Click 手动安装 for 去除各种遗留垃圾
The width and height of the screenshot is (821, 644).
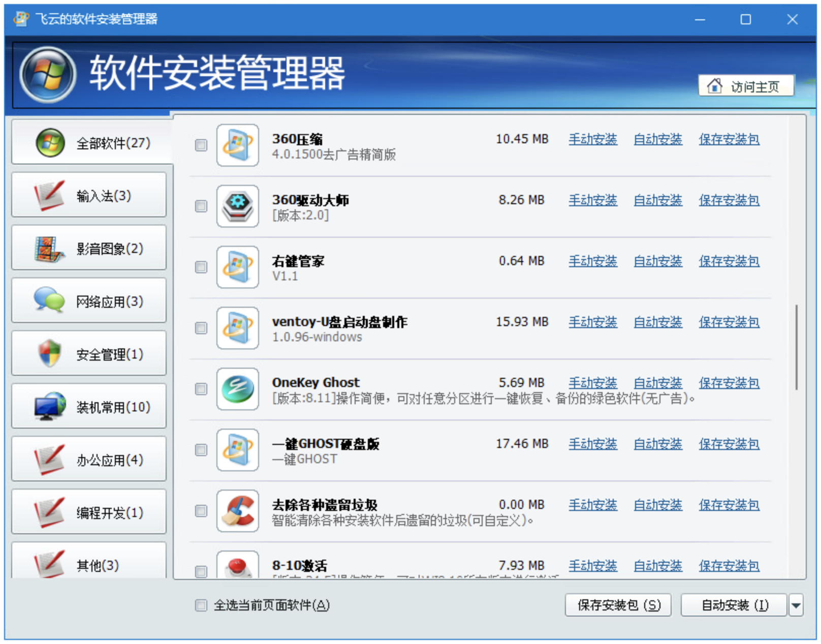point(593,505)
